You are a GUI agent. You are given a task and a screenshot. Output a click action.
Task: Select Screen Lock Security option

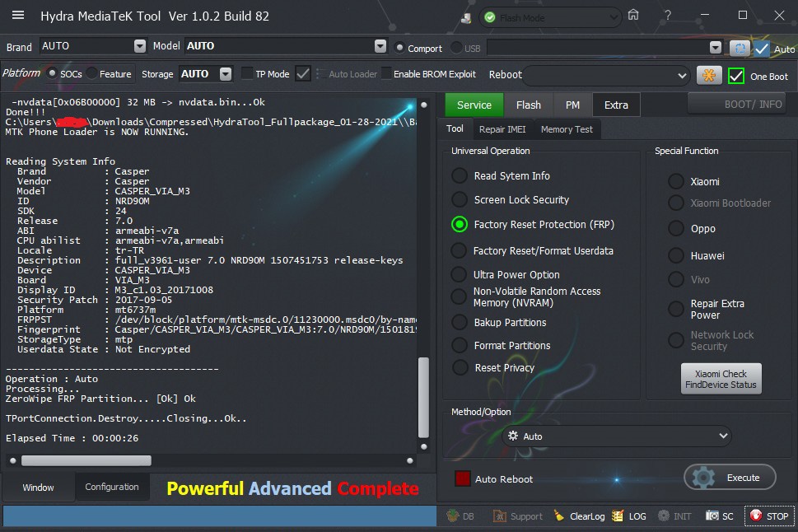point(459,199)
